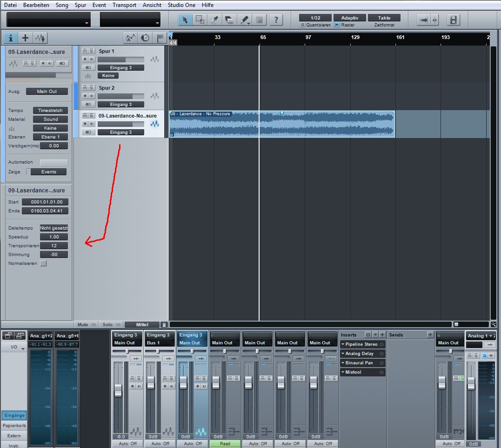
Task: Select the range selection tool
Action: coord(200,20)
